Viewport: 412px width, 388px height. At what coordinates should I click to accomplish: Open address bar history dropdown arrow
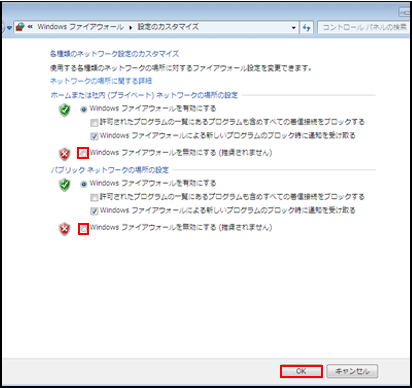point(294,28)
